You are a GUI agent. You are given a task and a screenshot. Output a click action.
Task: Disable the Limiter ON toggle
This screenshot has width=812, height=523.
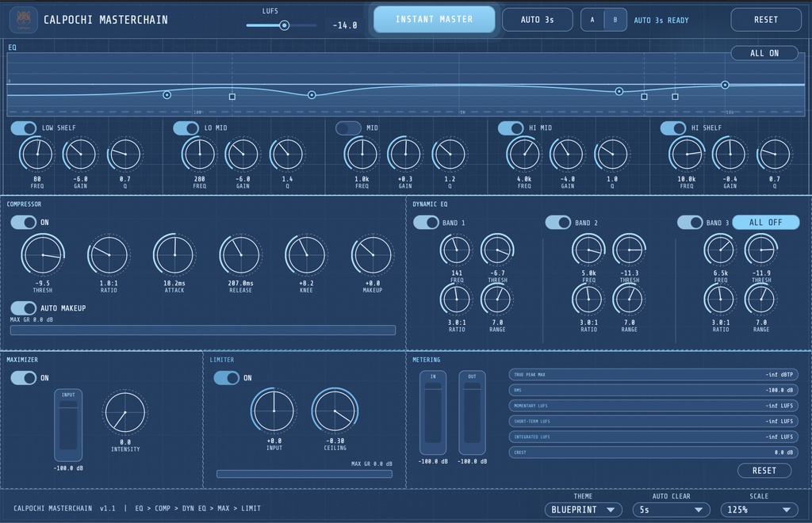pyautogui.click(x=226, y=378)
